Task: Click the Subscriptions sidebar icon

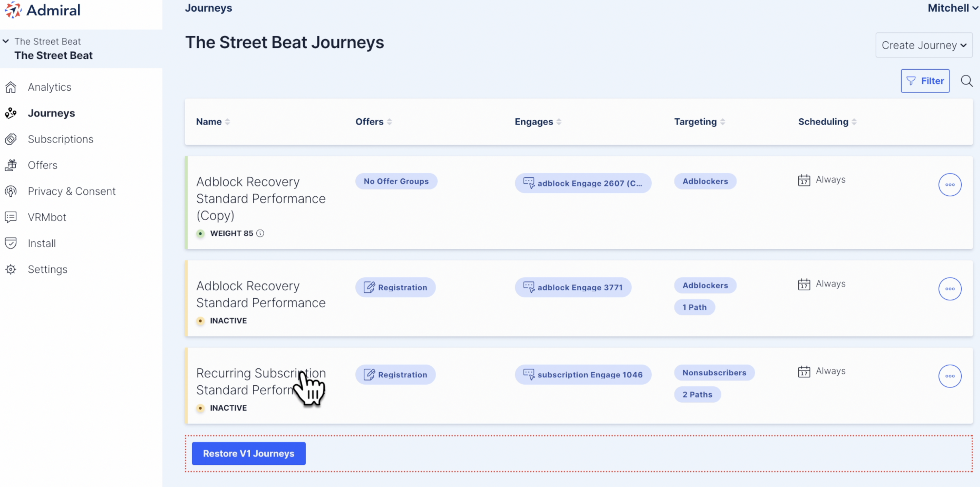Action: point(11,139)
